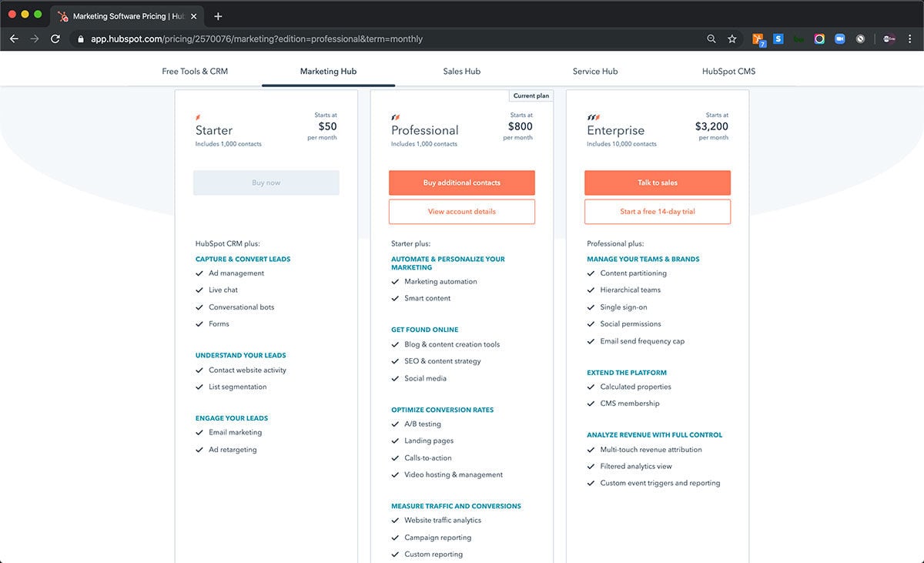Close the Marketing Software Pricing tab
Viewport: 924px width, 563px height.
pyautogui.click(x=194, y=16)
